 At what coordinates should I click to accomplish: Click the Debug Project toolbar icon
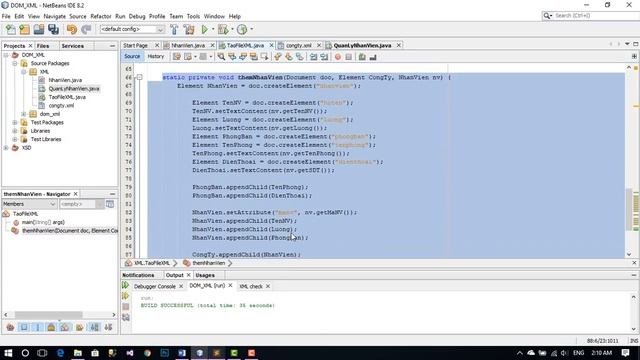pos(223,29)
